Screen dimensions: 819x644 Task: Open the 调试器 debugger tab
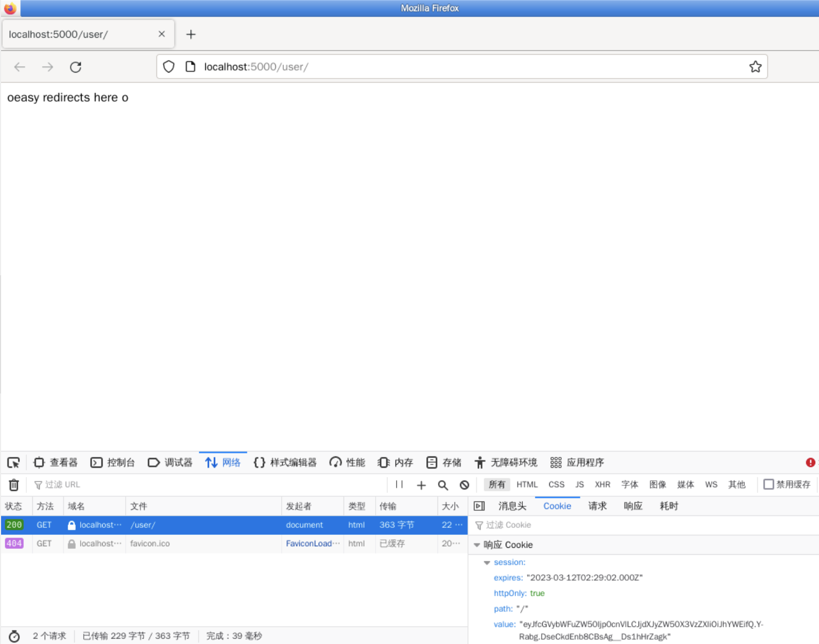(x=170, y=462)
